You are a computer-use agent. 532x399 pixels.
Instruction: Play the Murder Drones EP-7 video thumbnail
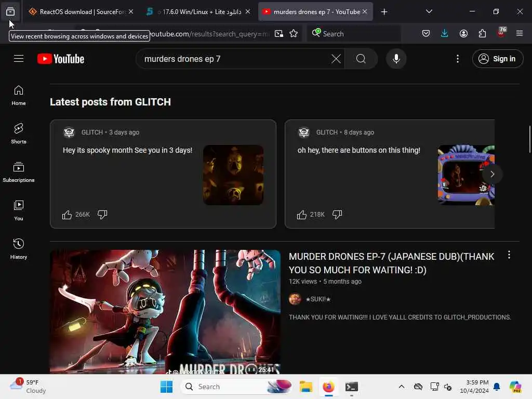pos(165,312)
